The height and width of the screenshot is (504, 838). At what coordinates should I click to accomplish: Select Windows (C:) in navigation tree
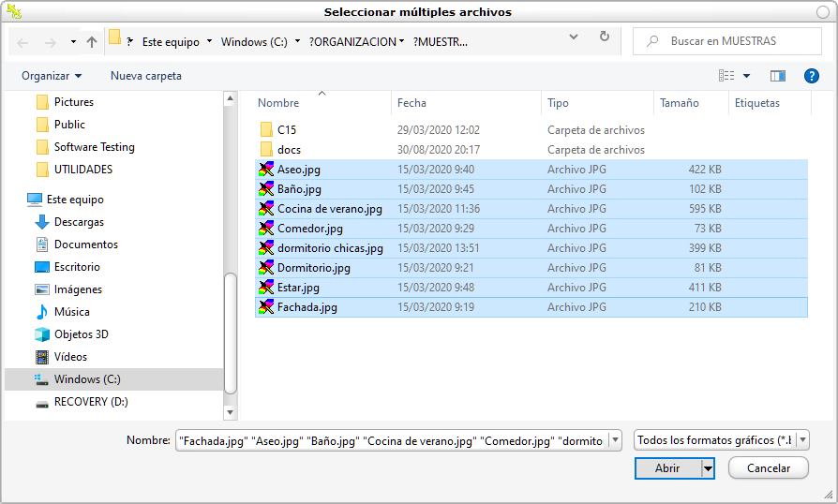87,379
